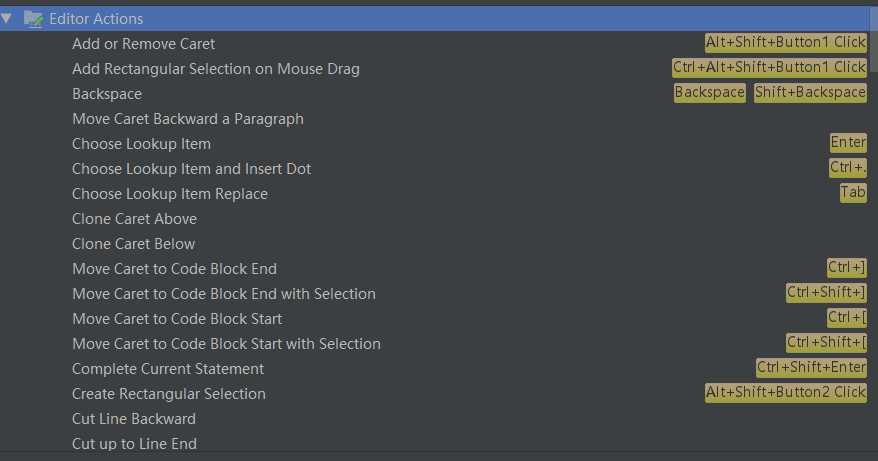Viewport: 878px width, 461px height.
Task: Select Complete Current Statement action
Action: click(x=168, y=369)
